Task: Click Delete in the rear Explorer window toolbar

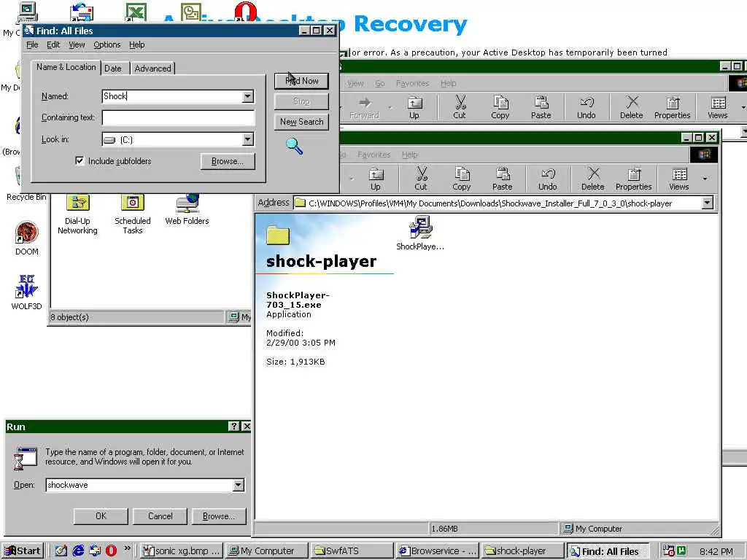Action: (x=632, y=108)
